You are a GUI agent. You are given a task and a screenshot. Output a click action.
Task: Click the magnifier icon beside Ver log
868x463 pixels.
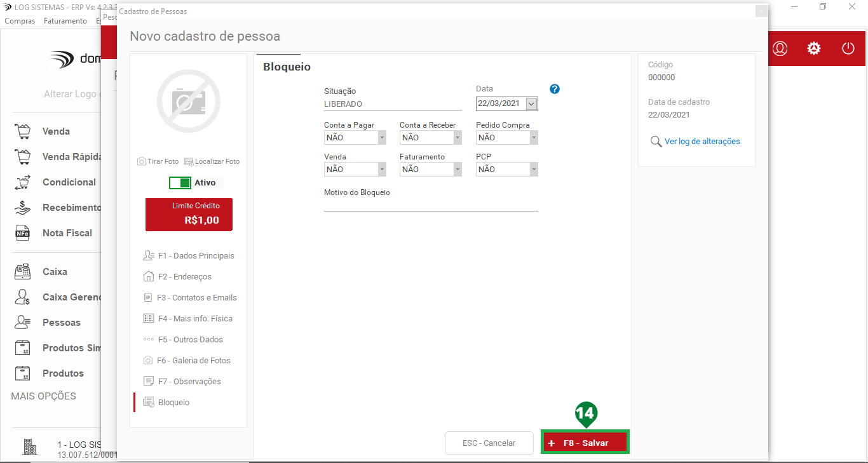656,142
